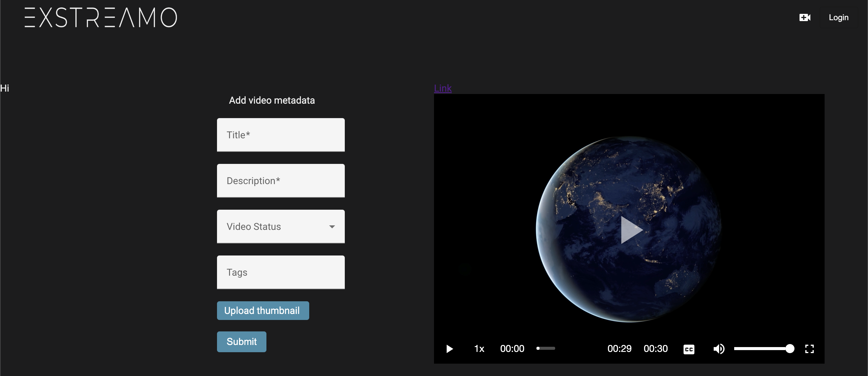868x376 pixels.
Task: Select the Tags input field
Action: tap(280, 272)
